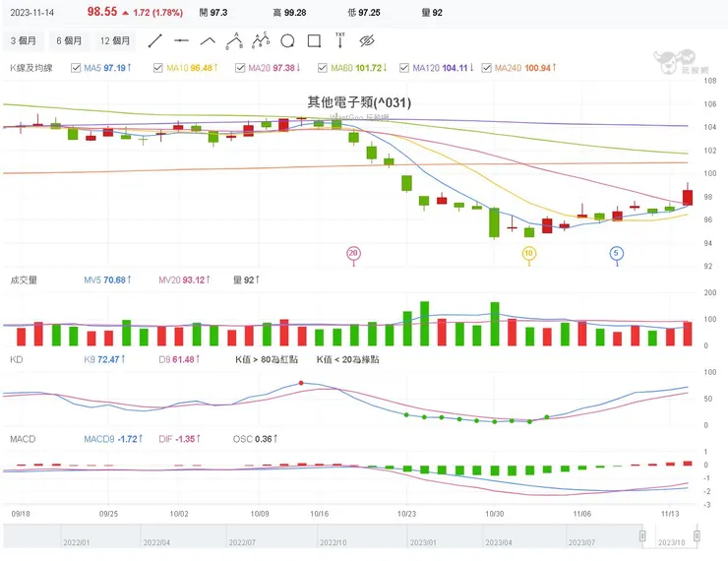The height and width of the screenshot is (561, 728).
Task: Click the 98.55 closing price
Action: [102, 12]
